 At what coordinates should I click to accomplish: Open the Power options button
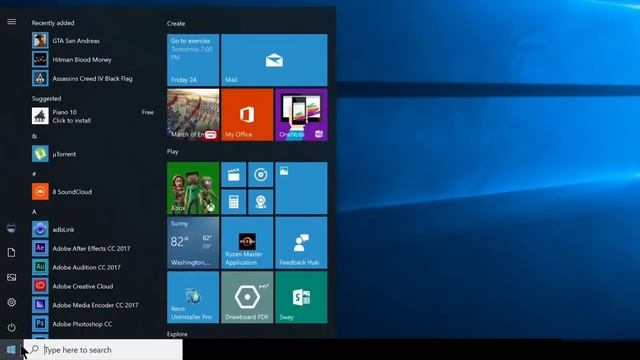[11, 327]
